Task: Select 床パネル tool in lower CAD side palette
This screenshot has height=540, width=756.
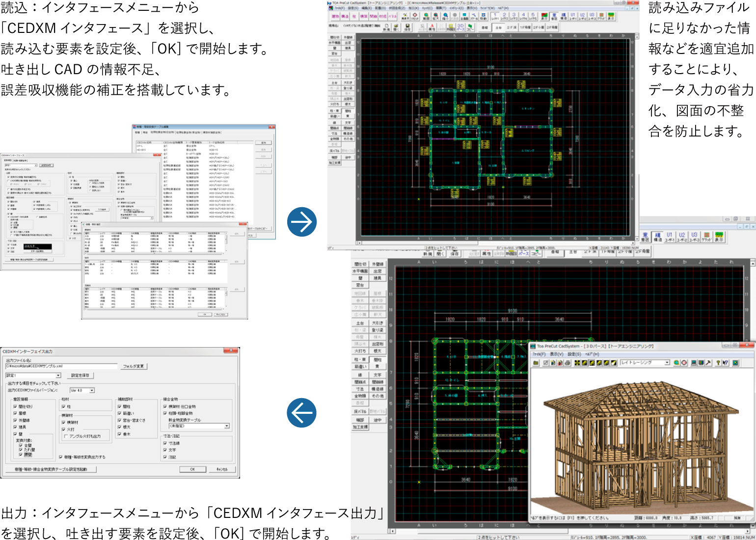Action: (360, 411)
